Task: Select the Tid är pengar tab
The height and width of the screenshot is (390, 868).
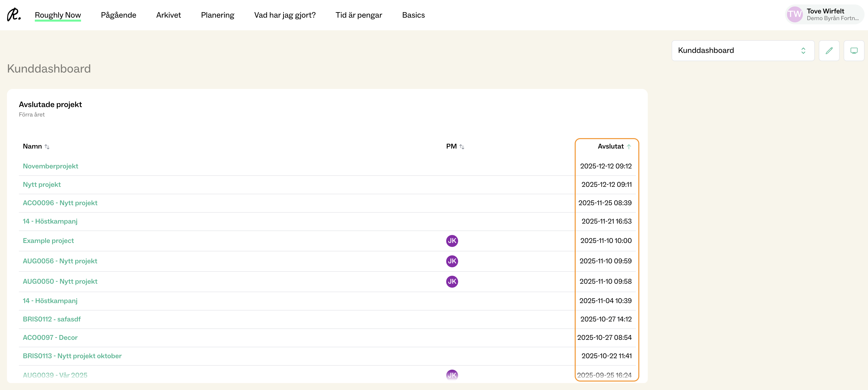Action: click(358, 15)
